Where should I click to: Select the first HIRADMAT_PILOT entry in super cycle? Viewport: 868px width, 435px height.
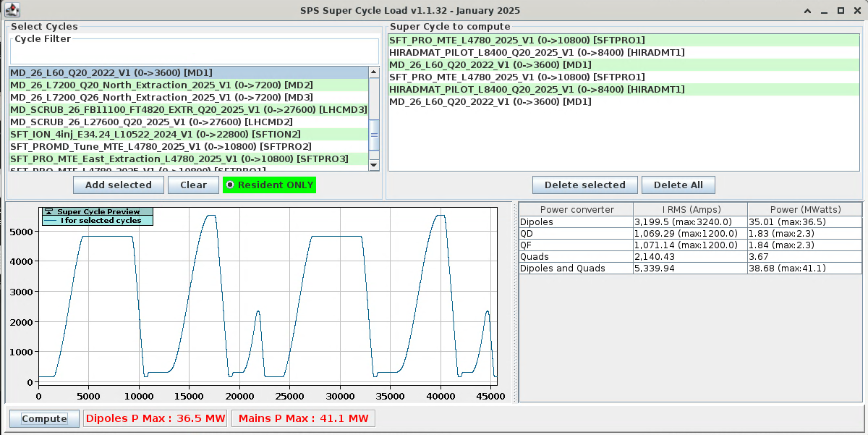[537, 53]
